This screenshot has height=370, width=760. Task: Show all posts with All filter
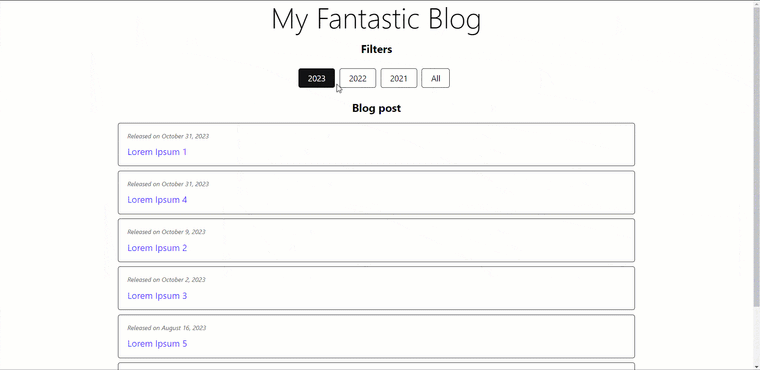[x=436, y=78]
